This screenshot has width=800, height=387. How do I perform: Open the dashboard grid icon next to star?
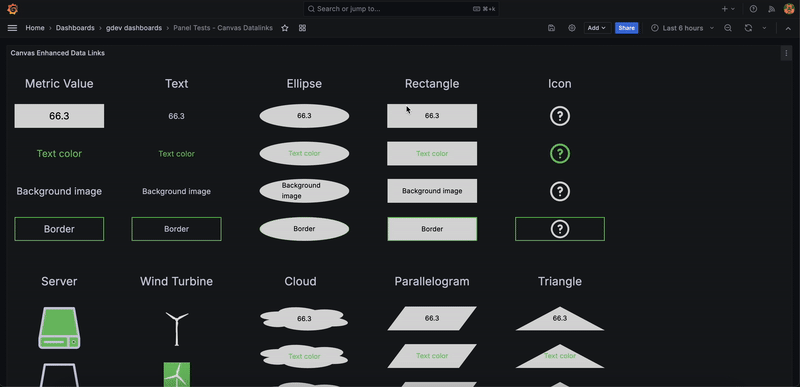(x=303, y=28)
